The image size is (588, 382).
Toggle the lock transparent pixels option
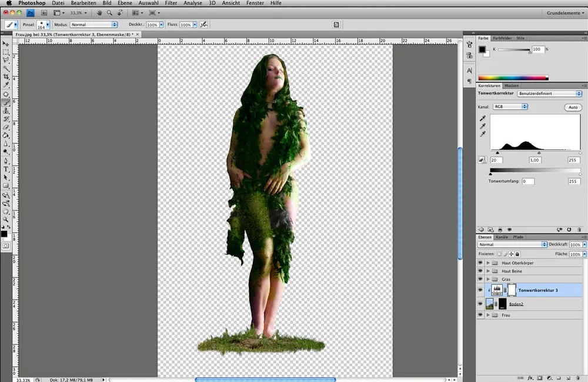pyautogui.click(x=498, y=254)
